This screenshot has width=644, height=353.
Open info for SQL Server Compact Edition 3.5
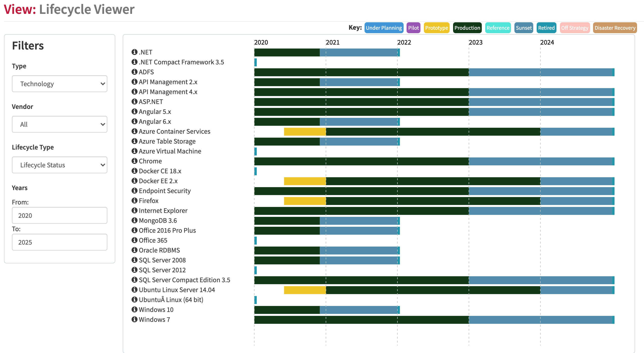pyautogui.click(x=135, y=280)
